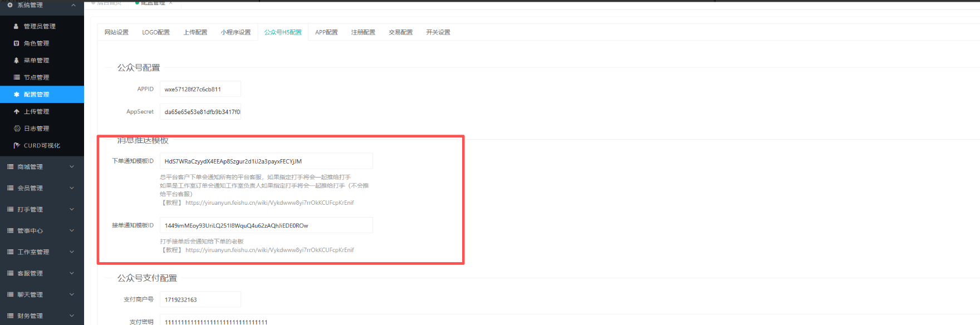Click the 管理员管理 user icon in sidebar
Image resolution: width=980 pixels, height=325 pixels.
(x=16, y=26)
